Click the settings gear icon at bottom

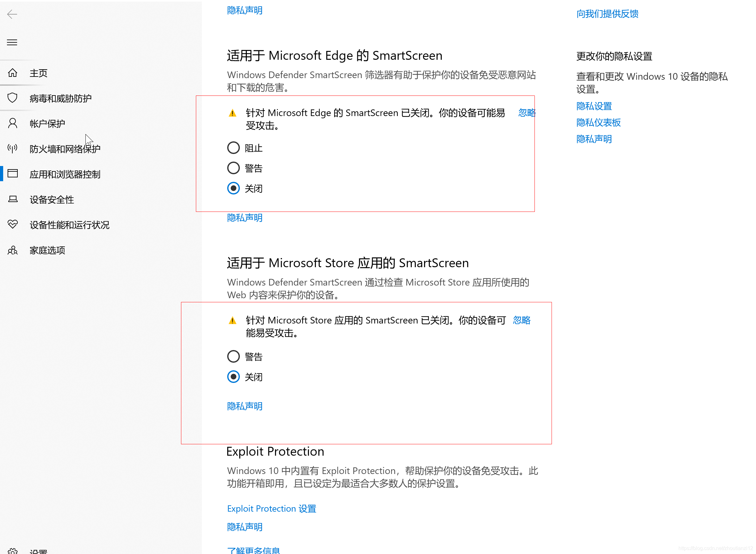pos(12,551)
